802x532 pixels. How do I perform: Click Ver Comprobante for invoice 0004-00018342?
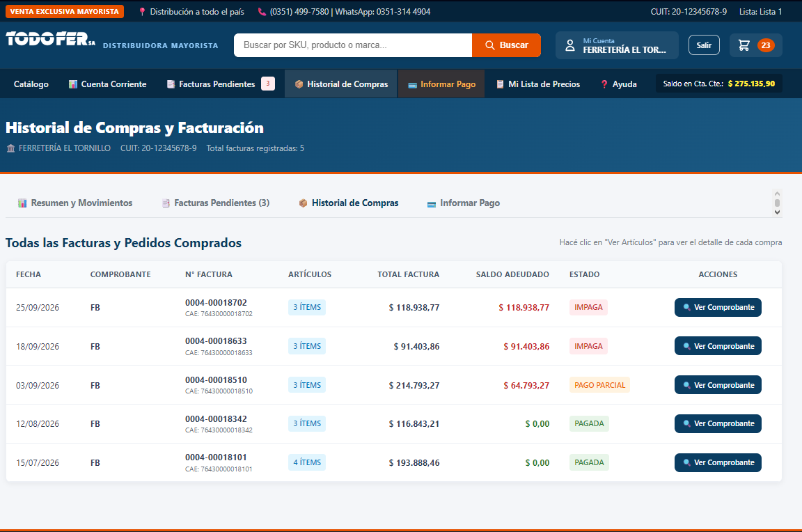pos(718,423)
